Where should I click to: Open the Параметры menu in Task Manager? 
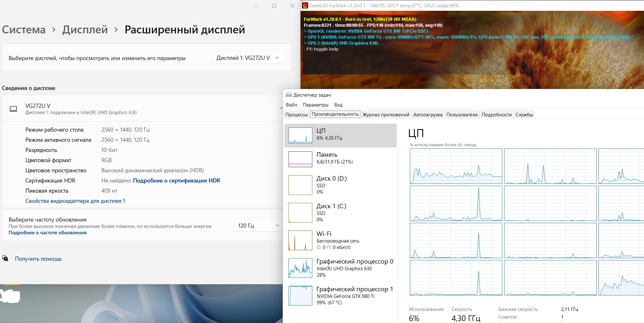click(315, 105)
